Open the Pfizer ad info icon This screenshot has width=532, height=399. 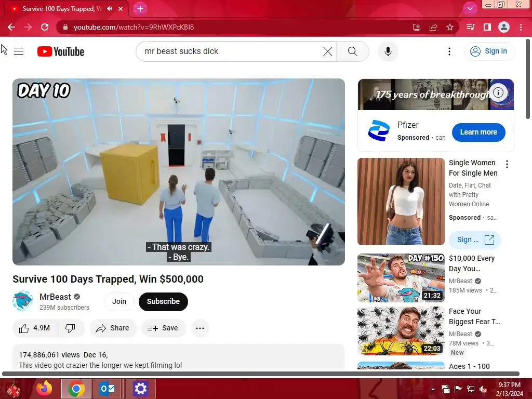point(498,92)
